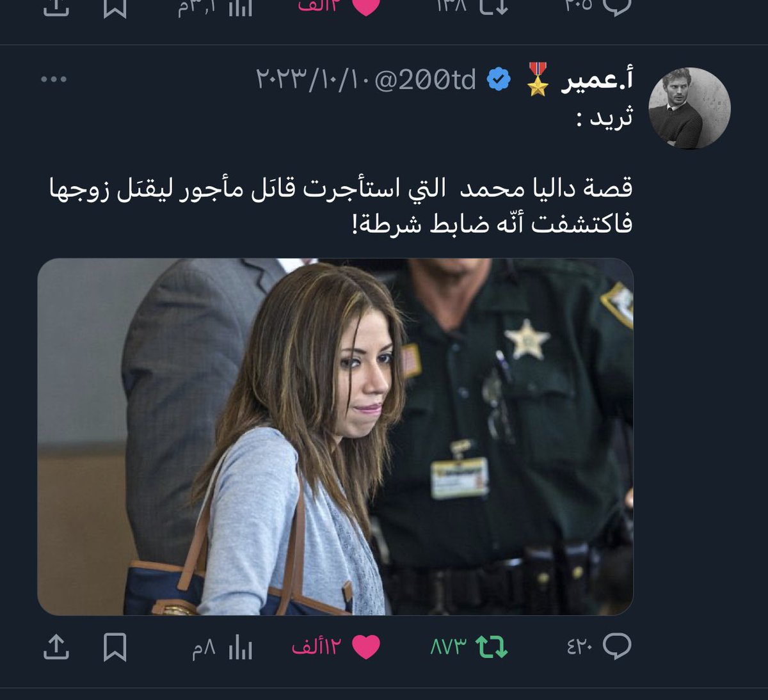View analytics of the top tweet
The width and height of the screenshot is (768, 700).
(216, 8)
